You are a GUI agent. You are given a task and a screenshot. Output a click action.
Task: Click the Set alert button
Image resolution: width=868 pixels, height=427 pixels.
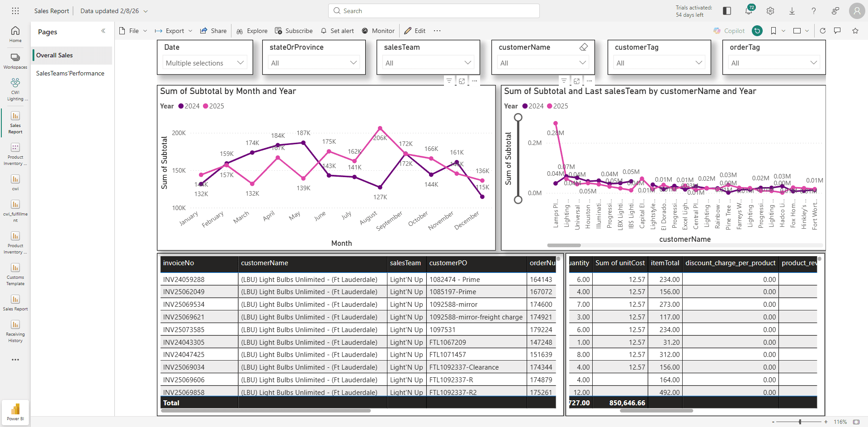pyautogui.click(x=337, y=31)
